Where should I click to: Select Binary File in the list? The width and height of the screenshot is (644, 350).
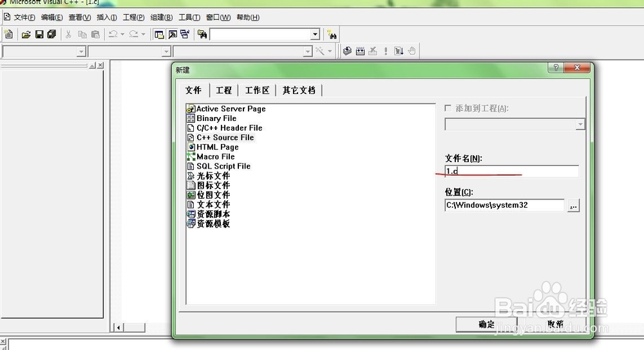pos(212,118)
